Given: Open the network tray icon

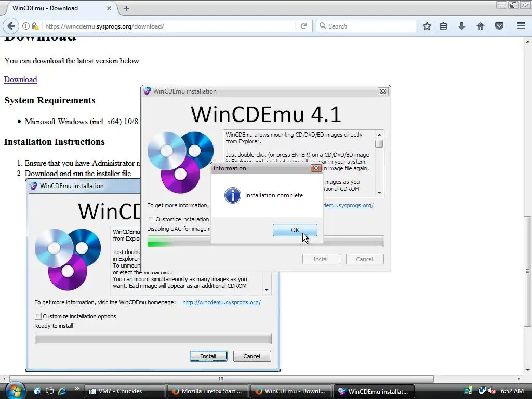Looking at the screenshot, I should (482, 391).
